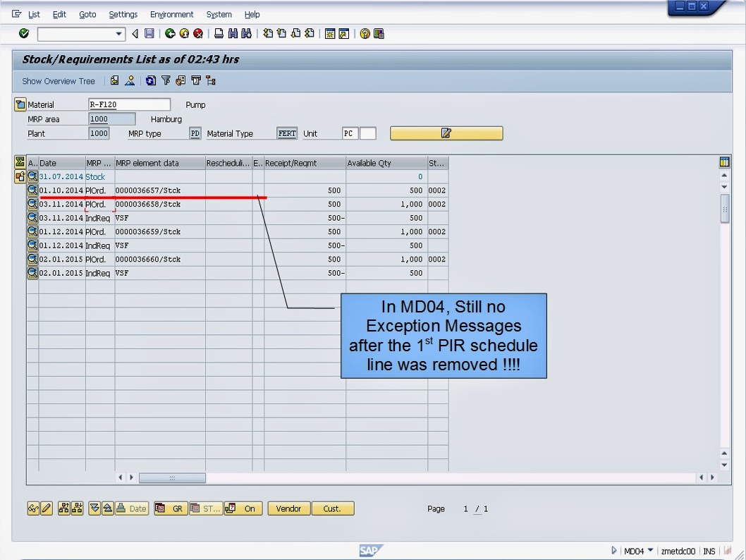The height and width of the screenshot is (560, 746).
Task: Click the Receipt/Reqmt column header
Action: 305,163
